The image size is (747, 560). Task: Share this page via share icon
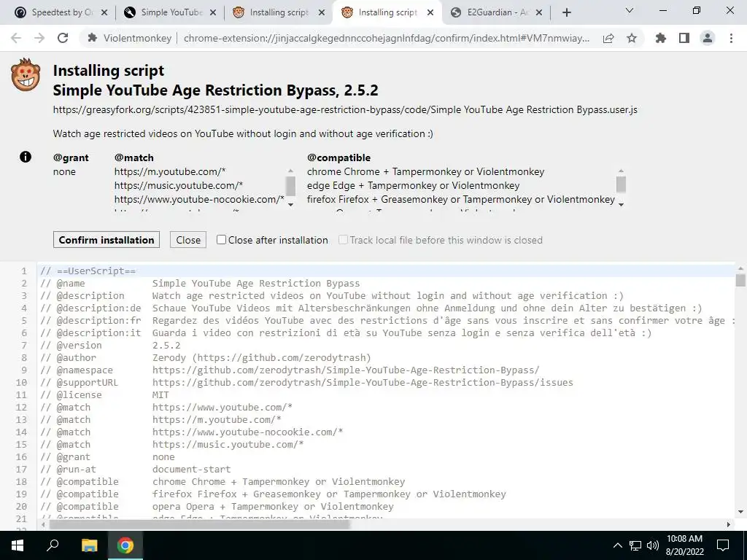click(608, 38)
